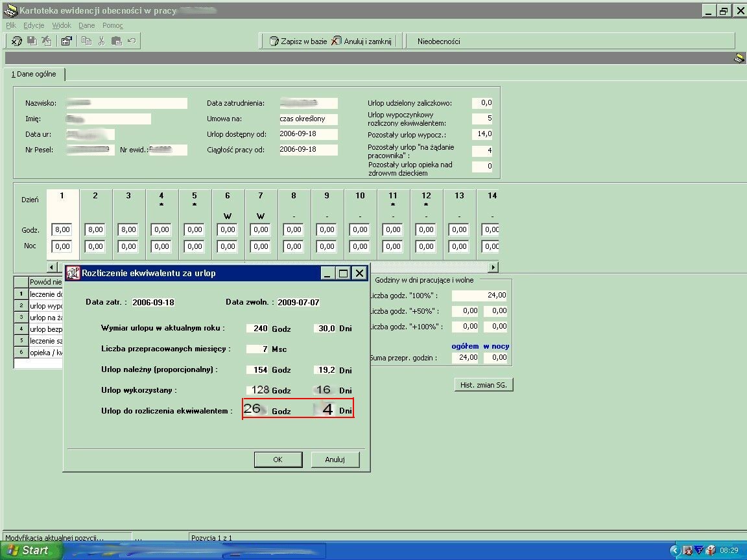Click the Data zatr. field in the dialog
This screenshot has height=560, width=747.
pos(153,303)
